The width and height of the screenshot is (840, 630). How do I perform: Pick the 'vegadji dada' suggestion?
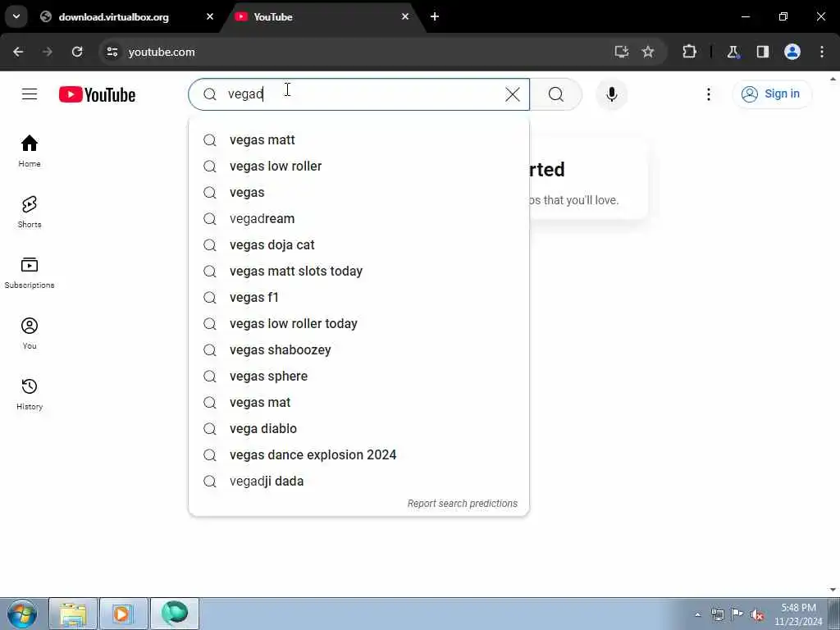(359, 481)
